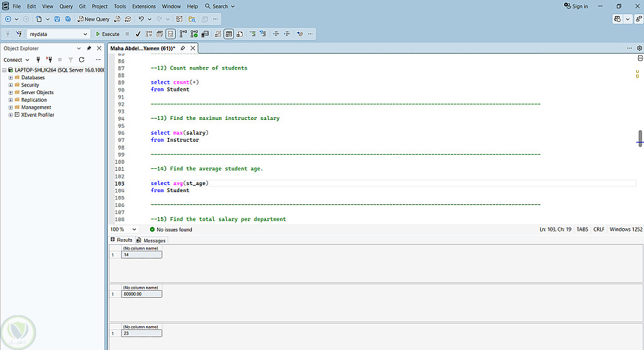Toggle Results to Grid output mode
The height and width of the screenshot is (350, 644).
[228, 34]
